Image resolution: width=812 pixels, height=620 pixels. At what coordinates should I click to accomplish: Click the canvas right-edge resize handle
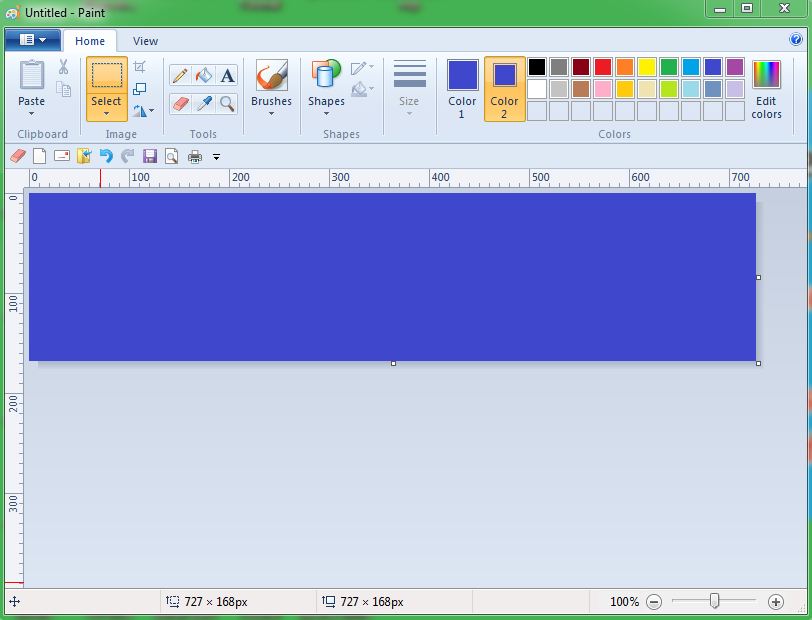[x=759, y=278]
